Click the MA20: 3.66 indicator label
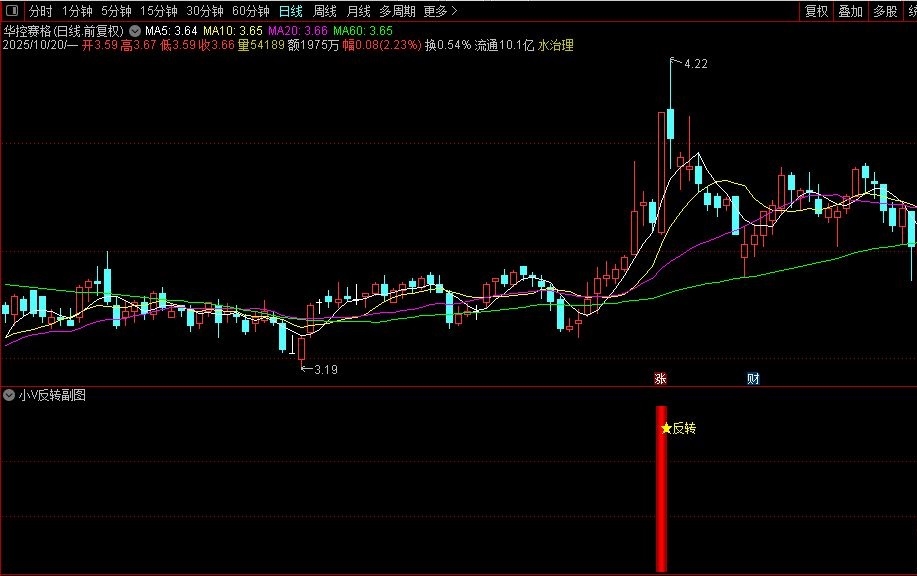The height and width of the screenshot is (576, 917). 298,31
